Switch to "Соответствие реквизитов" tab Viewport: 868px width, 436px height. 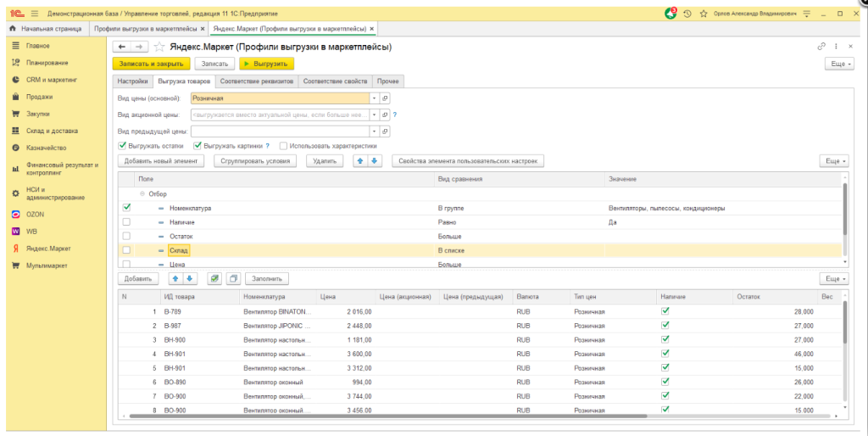(x=255, y=81)
